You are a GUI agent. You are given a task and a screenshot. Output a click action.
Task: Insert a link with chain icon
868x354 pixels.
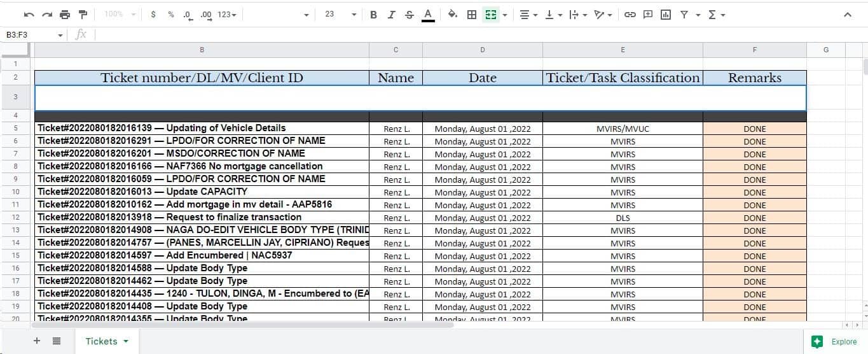[x=630, y=15]
